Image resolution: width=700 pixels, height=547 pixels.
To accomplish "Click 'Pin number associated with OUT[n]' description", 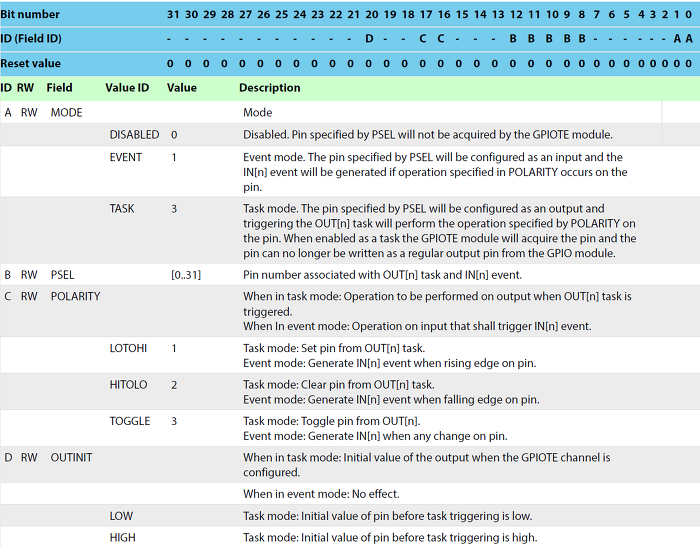I will [x=383, y=275].
